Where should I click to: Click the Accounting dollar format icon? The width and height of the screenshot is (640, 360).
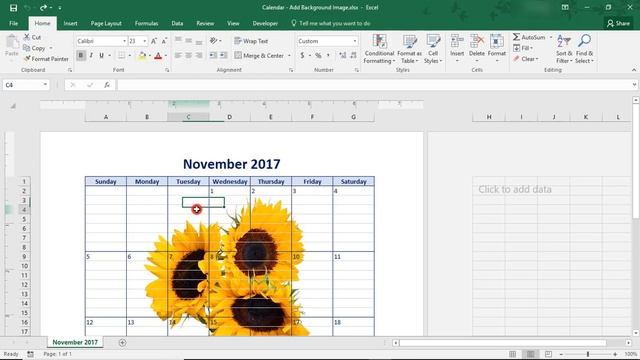pyautogui.click(x=302, y=55)
